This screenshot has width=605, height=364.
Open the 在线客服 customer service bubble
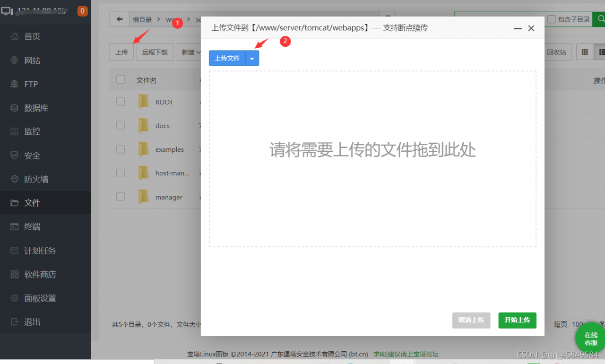(x=590, y=338)
